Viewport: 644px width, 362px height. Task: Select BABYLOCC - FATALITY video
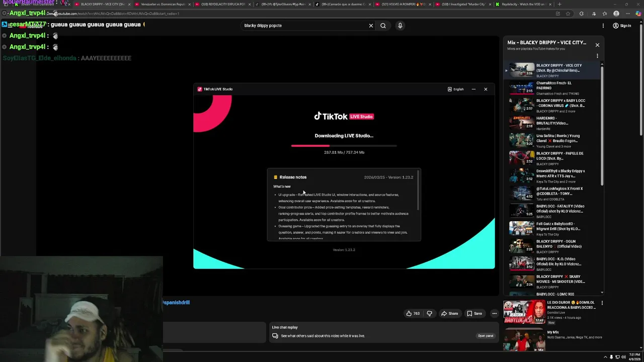coord(552,211)
